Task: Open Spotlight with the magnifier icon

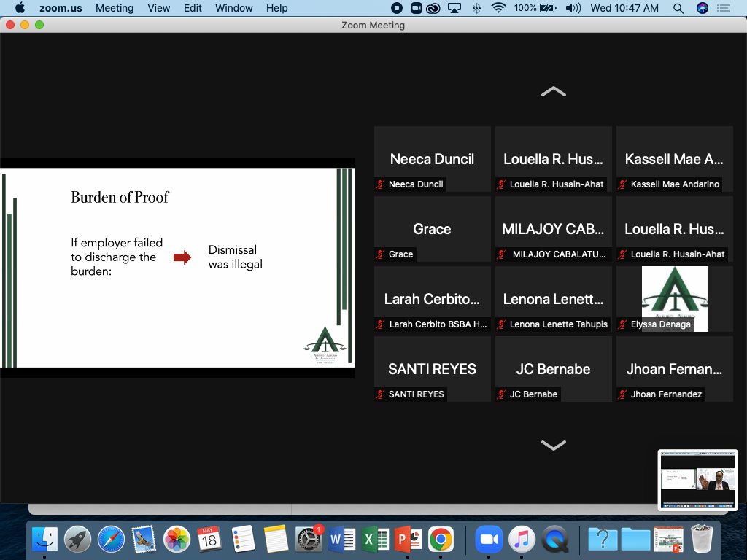Action: coord(678,8)
